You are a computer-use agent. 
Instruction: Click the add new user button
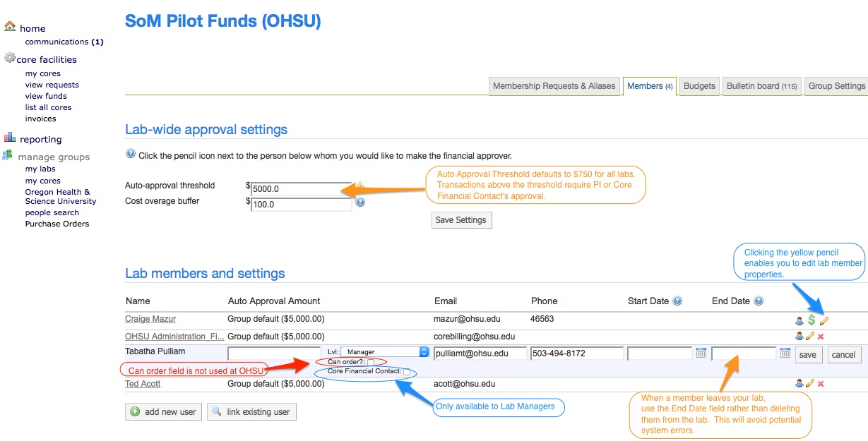click(163, 411)
